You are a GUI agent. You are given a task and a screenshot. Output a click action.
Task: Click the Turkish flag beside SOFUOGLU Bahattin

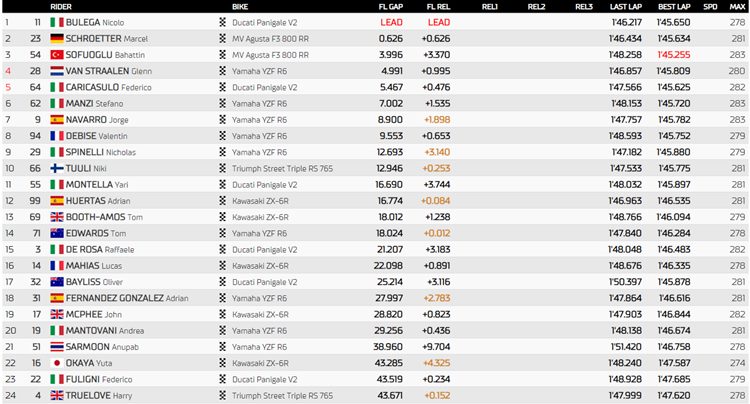coord(57,55)
